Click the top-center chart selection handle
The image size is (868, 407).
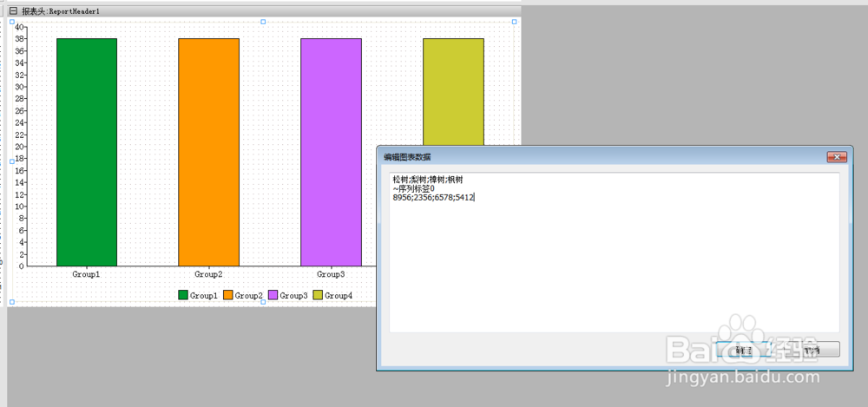263,22
